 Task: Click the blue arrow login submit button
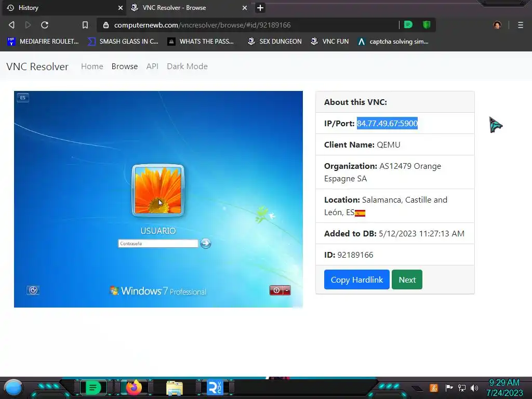pyautogui.click(x=206, y=243)
